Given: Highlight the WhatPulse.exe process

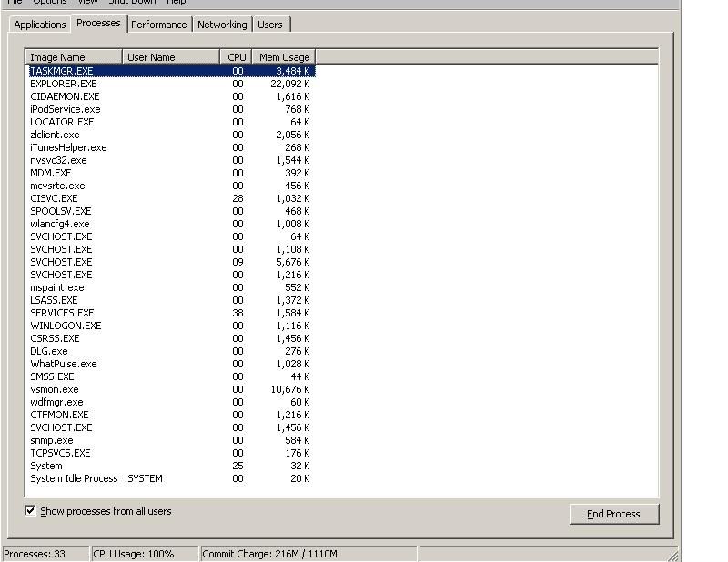Looking at the screenshot, I should point(172,364).
